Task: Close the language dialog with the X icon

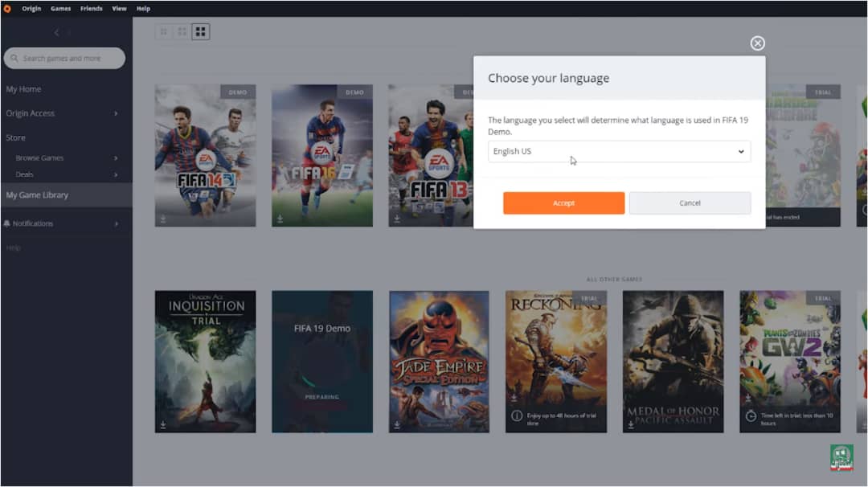Action: [x=757, y=43]
